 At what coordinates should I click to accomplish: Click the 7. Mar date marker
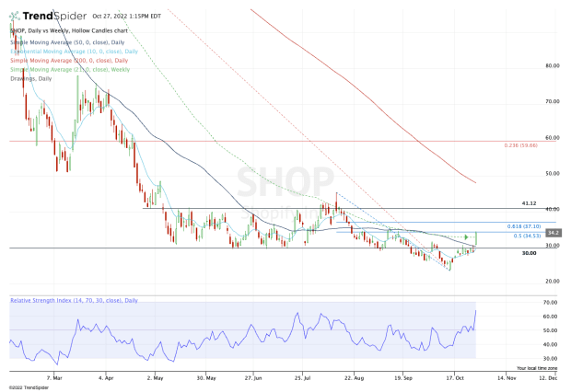[x=54, y=378]
